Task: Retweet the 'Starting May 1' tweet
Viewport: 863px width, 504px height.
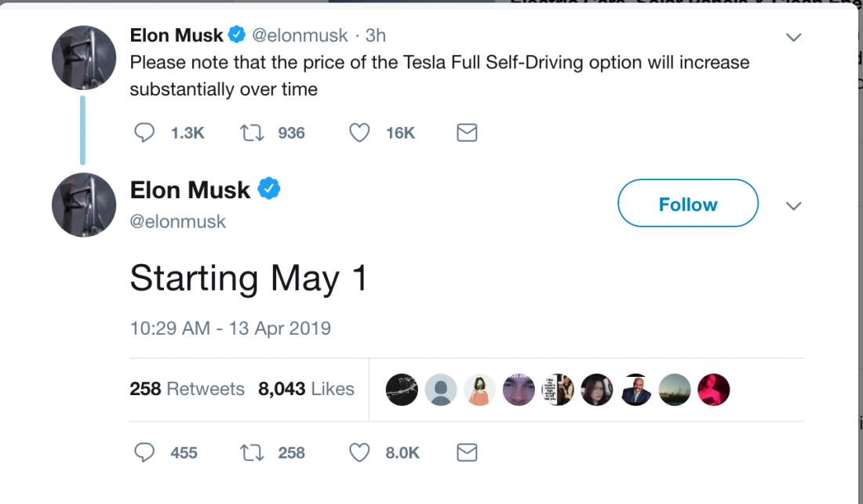Action: [251, 452]
